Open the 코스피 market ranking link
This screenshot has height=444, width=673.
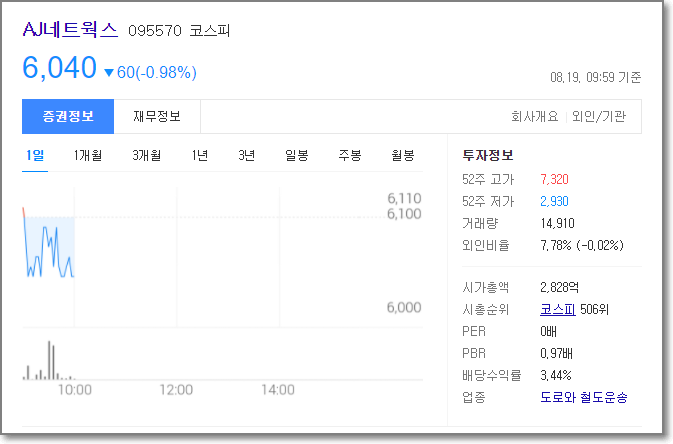[x=558, y=309]
